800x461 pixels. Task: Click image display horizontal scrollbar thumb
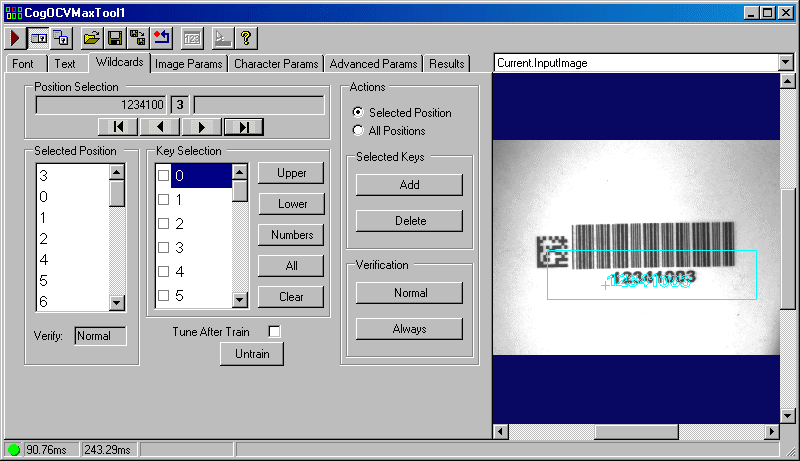click(x=636, y=432)
